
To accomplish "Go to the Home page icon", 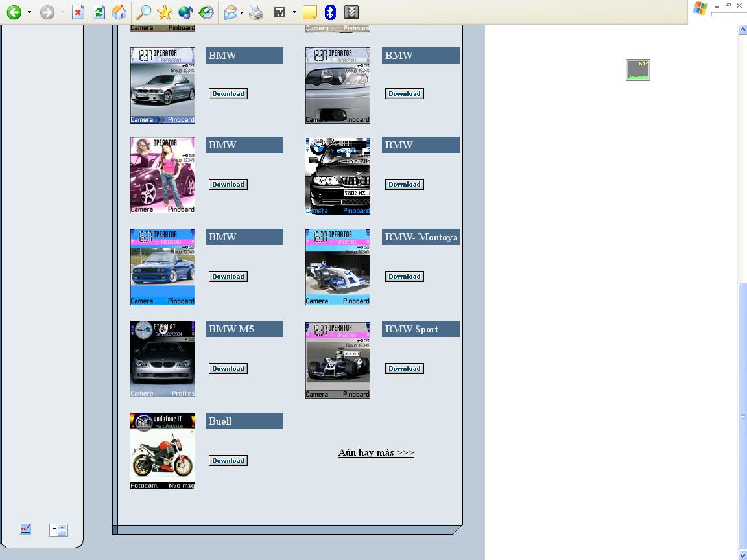I will (x=119, y=12).
